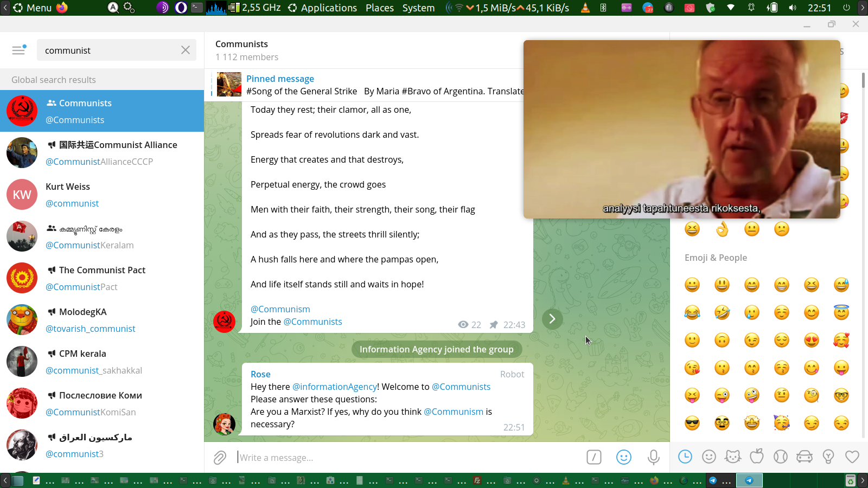Click the VLC cone tray icon
This screenshot has width=868, height=488.
[585, 8]
